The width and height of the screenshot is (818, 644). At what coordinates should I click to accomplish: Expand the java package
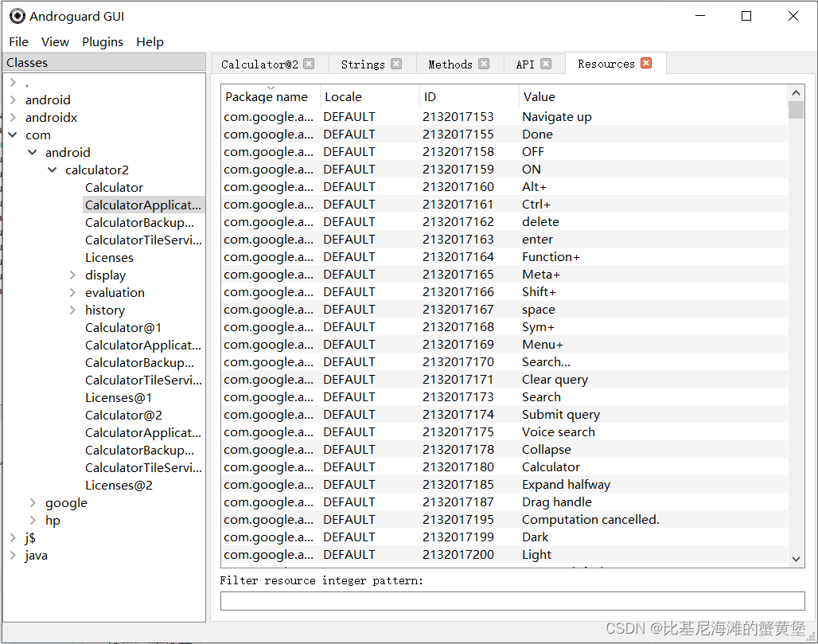[x=13, y=556]
